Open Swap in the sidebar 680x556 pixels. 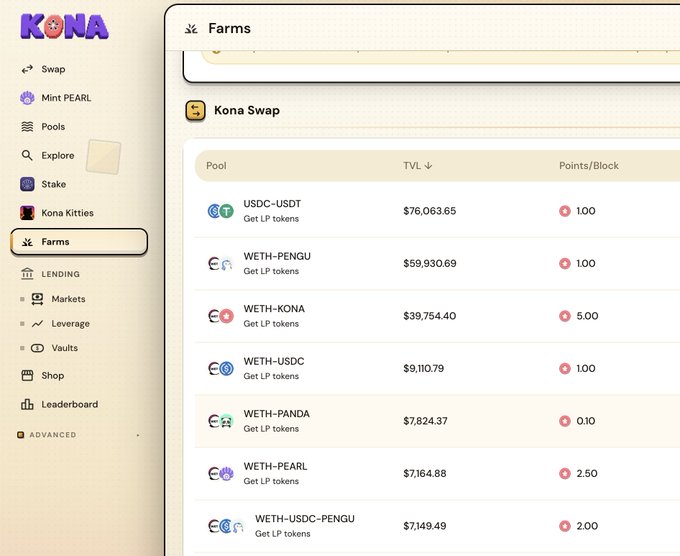point(53,69)
